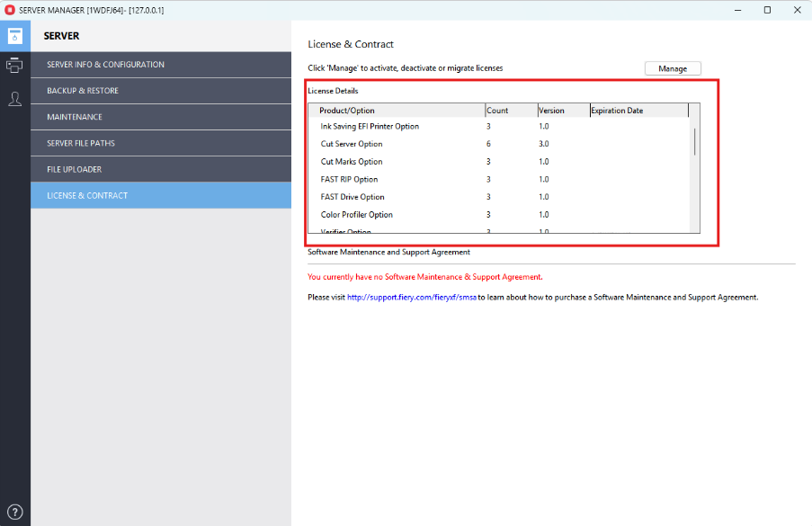812x526 pixels.
Task: Select the FAST Drive Option row
Action: (x=499, y=197)
